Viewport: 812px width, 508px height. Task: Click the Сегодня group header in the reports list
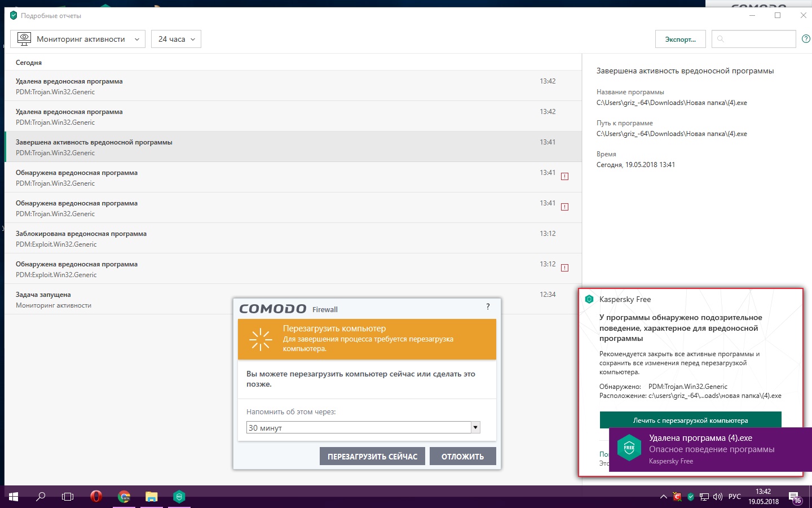point(29,63)
